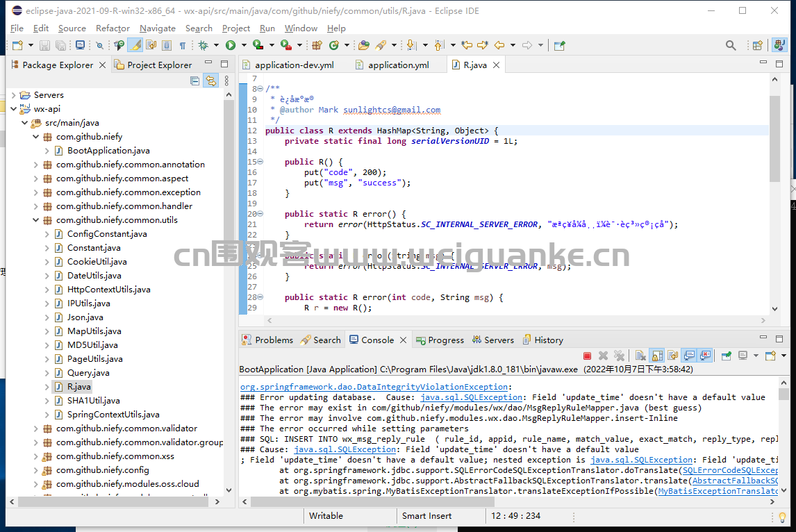Image resolution: width=796 pixels, height=532 pixels.
Task: Toggle Scroll Lock in the Console
Action: [x=657, y=356]
